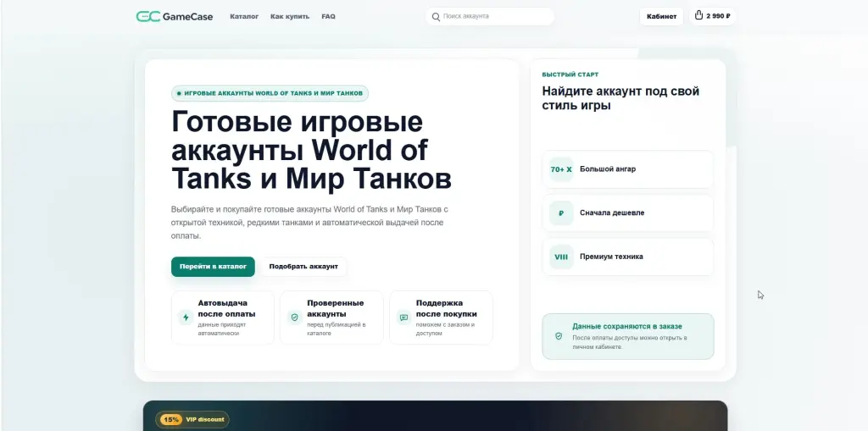
Task: Open the Как купить menu item
Action: coord(290,17)
